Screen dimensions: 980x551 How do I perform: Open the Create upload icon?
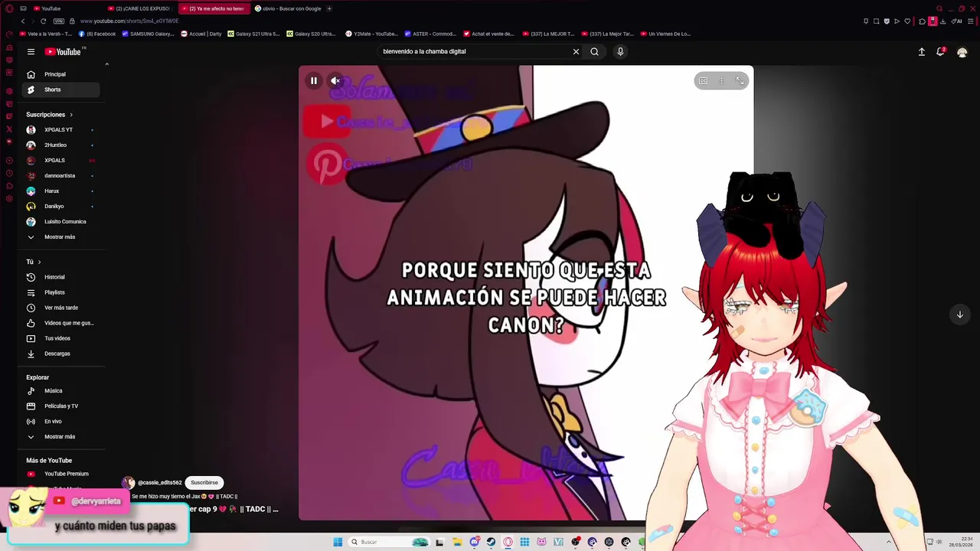pos(922,51)
